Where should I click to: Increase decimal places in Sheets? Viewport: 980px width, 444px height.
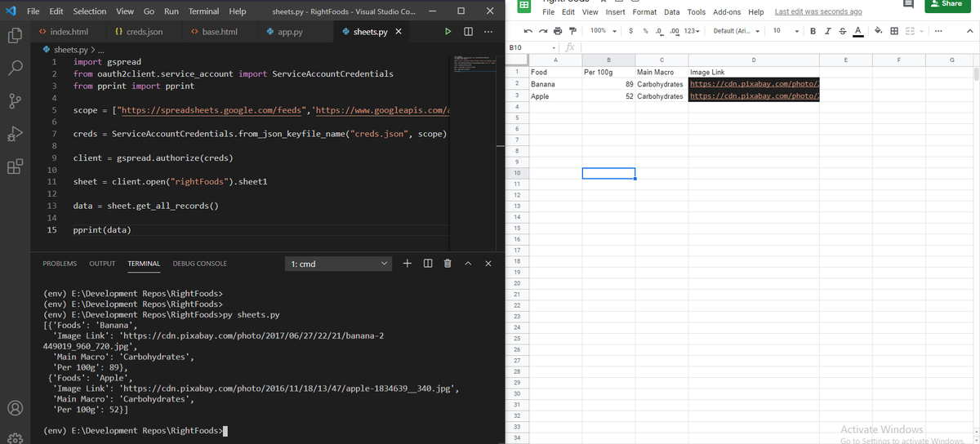coord(674,30)
